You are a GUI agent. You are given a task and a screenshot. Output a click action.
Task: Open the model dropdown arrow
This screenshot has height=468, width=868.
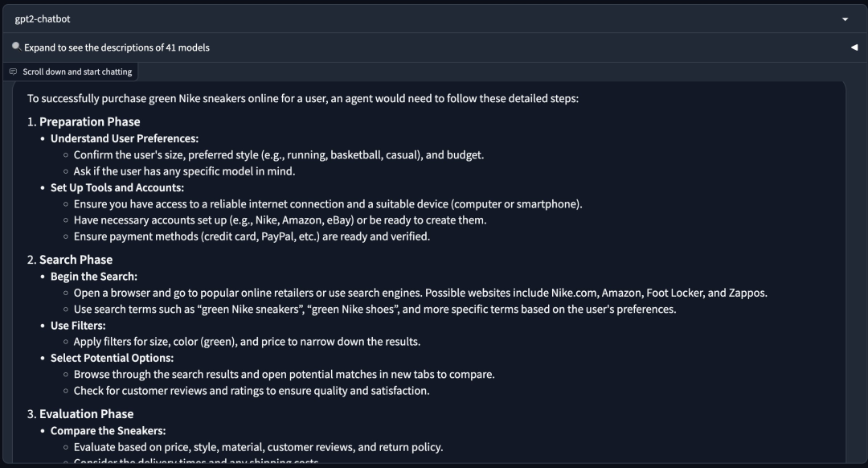[x=845, y=19]
